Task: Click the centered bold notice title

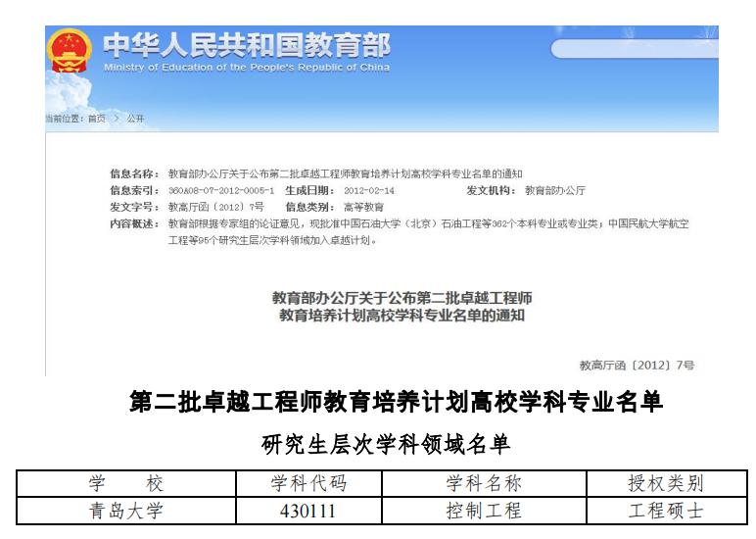Action: click(402, 307)
